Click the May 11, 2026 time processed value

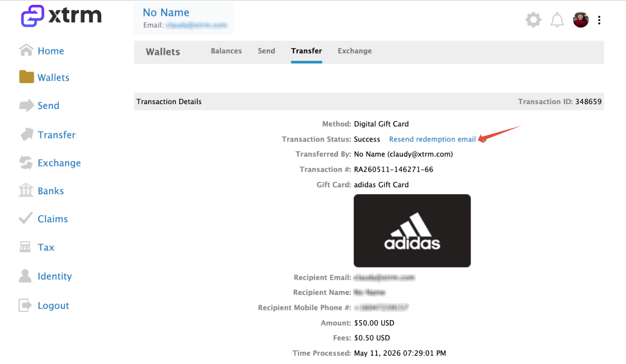(x=400, y=353)
